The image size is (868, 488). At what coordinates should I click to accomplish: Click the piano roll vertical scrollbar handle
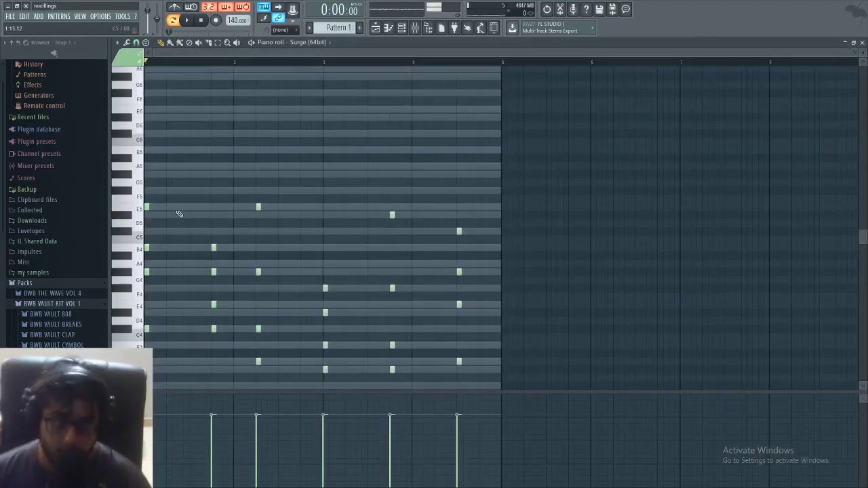[863, 237]
